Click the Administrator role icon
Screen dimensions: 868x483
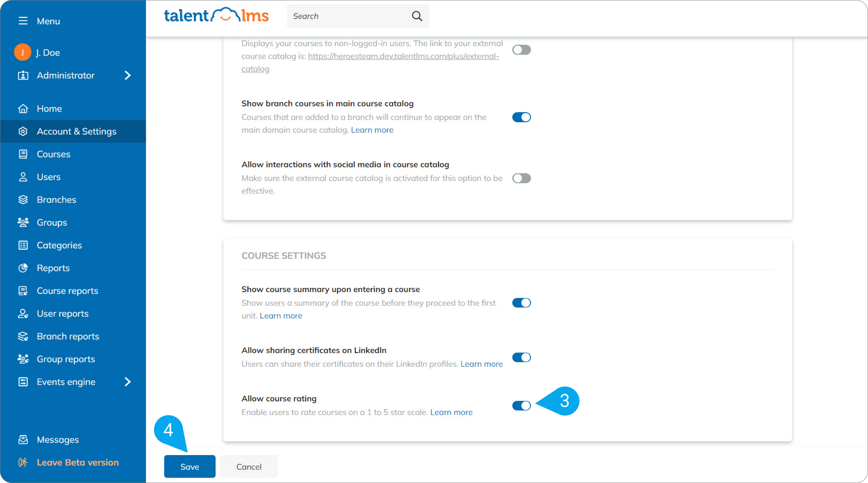tap(23, 75)
